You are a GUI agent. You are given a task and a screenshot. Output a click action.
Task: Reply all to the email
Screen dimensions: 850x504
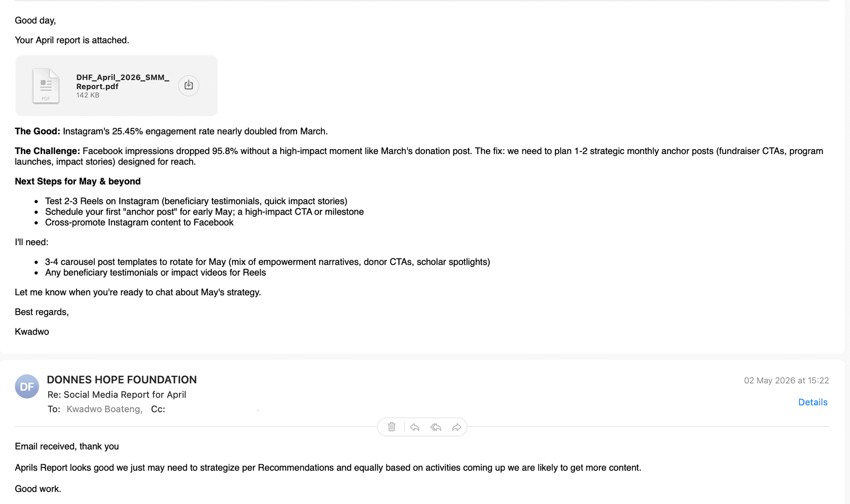pos(436,427)
